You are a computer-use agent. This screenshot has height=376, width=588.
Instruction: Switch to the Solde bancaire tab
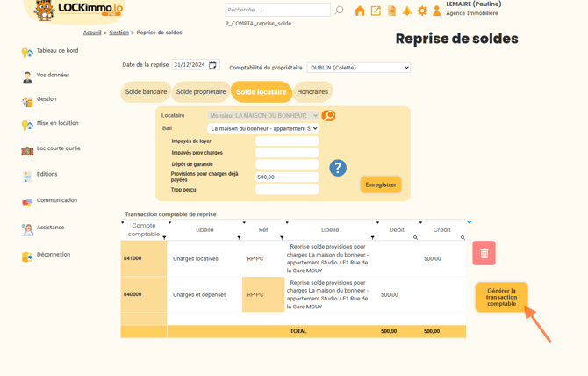pos(146,92)
